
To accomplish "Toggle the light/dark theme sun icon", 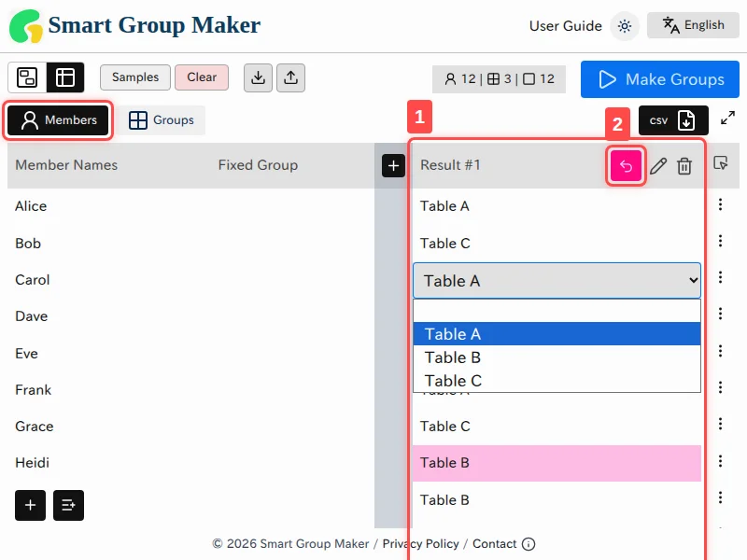I will click(x=624, y=26).
